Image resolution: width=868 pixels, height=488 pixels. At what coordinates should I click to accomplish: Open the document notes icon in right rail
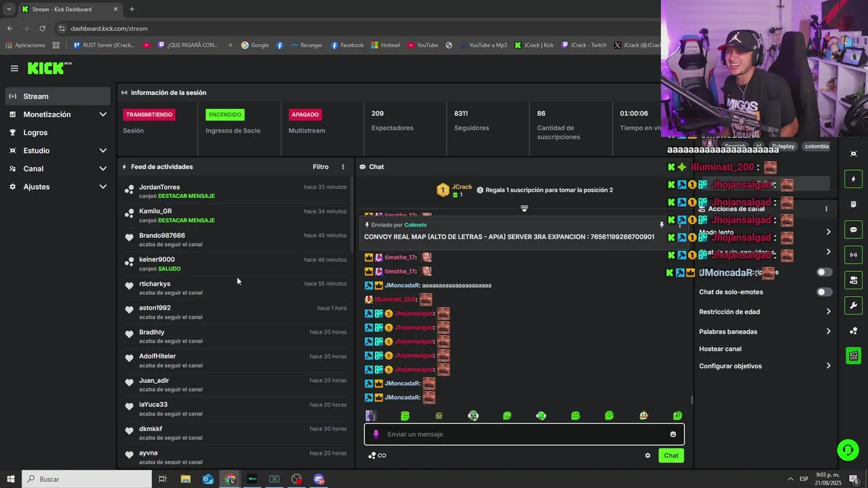coord(853,205)
